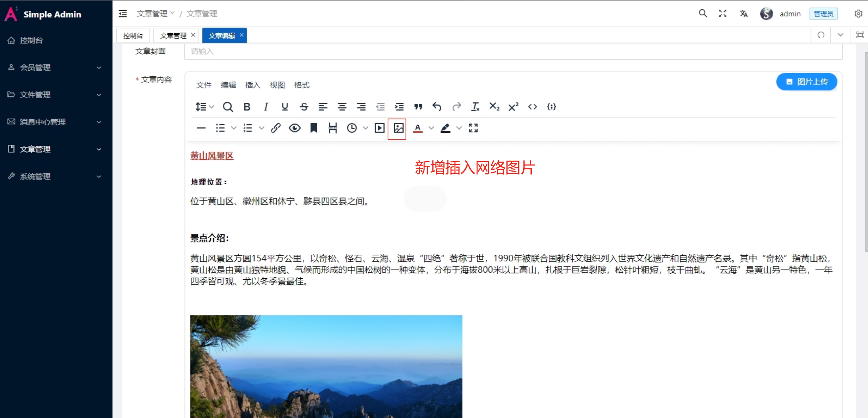Insert an anchor bookmark
The image size is (868, 418).
(314, 128)
